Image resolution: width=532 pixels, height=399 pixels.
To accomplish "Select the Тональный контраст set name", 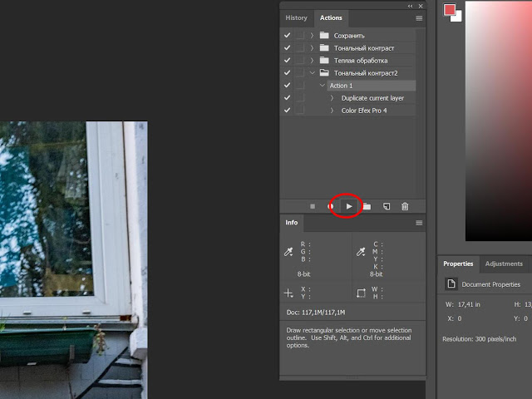I will pos(364,48).
